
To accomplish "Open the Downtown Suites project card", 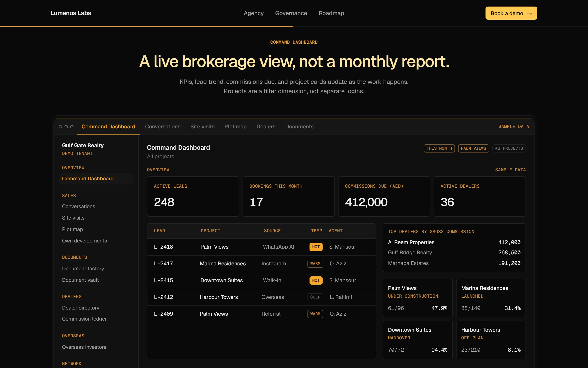I will [x=418, y=340].
